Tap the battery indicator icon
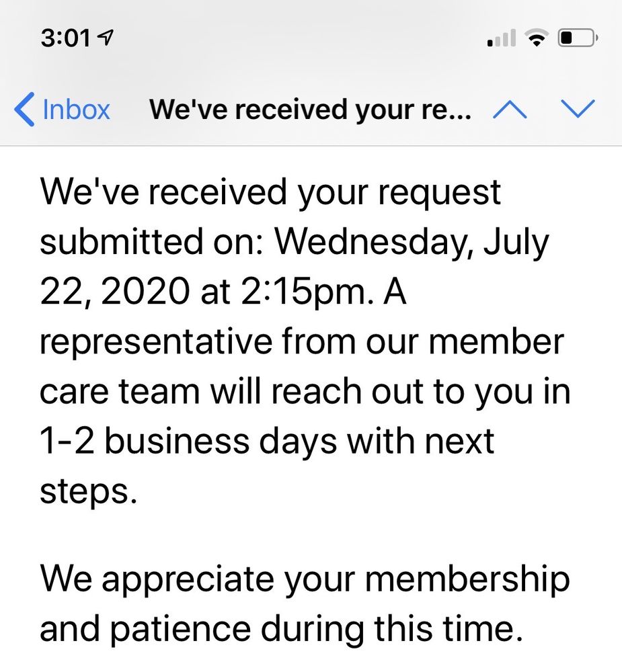The height and width of the screenshot is (672, 622). tap(578, 39)
